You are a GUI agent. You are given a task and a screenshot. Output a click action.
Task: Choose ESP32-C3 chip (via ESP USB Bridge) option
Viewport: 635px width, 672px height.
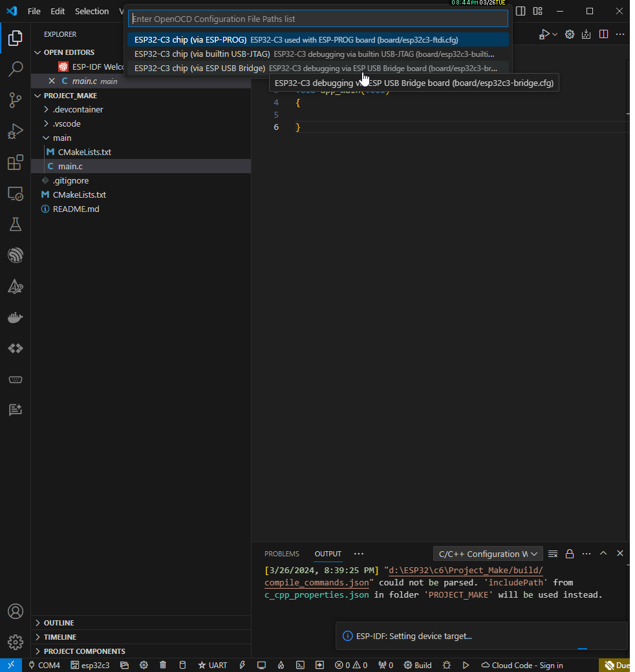pyautogui.click(x=318, y=68)
